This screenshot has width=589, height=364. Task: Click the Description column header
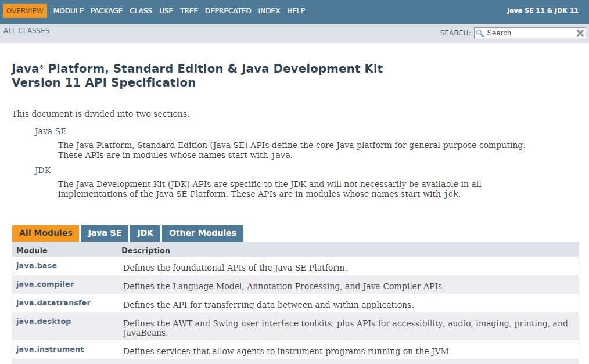point(146,250)
